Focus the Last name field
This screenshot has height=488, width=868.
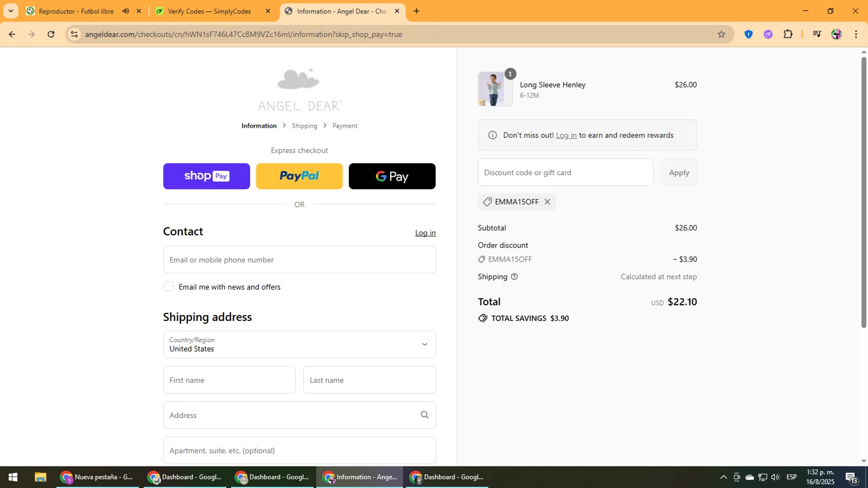pyautogui.click(x=369, y=380)
